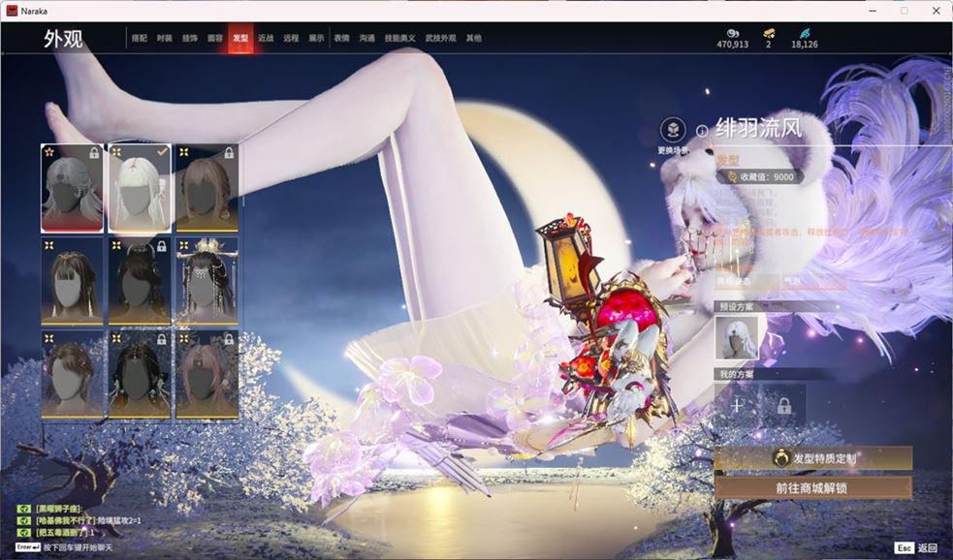Open the 远程 tab
The width and height of the screenshot is (953, 560).
291,38
